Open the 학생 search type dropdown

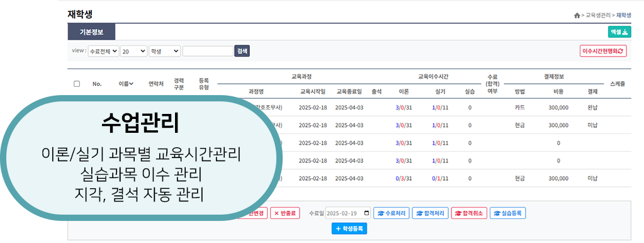click(x=165, y=51)
